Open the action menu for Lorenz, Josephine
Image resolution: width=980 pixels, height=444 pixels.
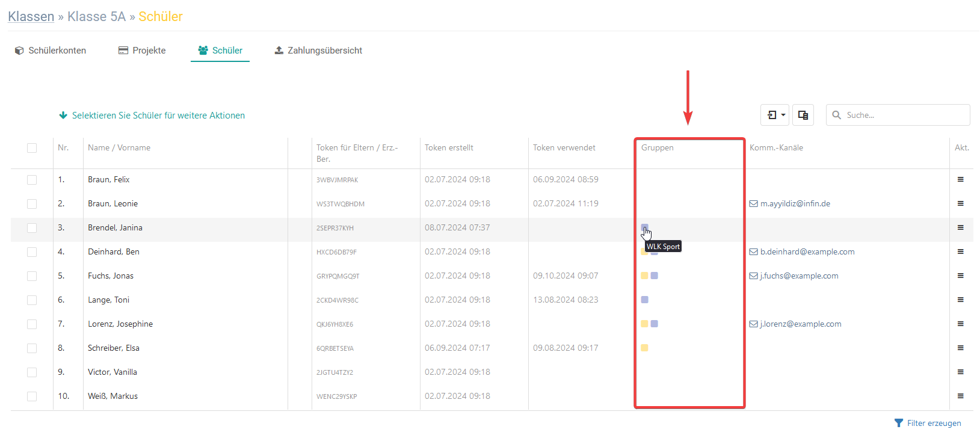pyautogui.click(x=961, y=324)
